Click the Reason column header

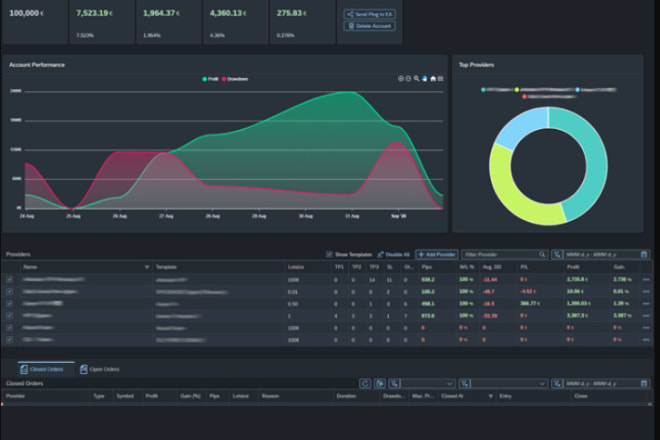pyautogui.click(x=270, y=396)
